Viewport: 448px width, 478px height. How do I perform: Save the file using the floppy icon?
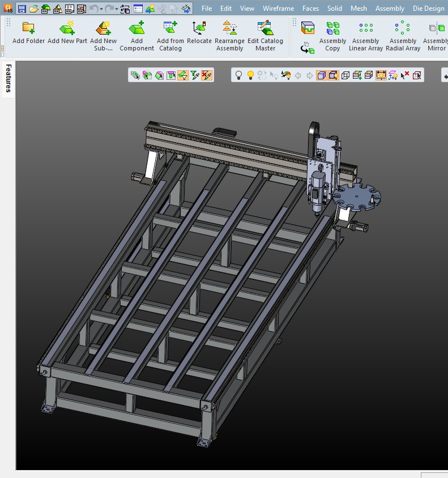pyautogui.click(x=22, y=9)
